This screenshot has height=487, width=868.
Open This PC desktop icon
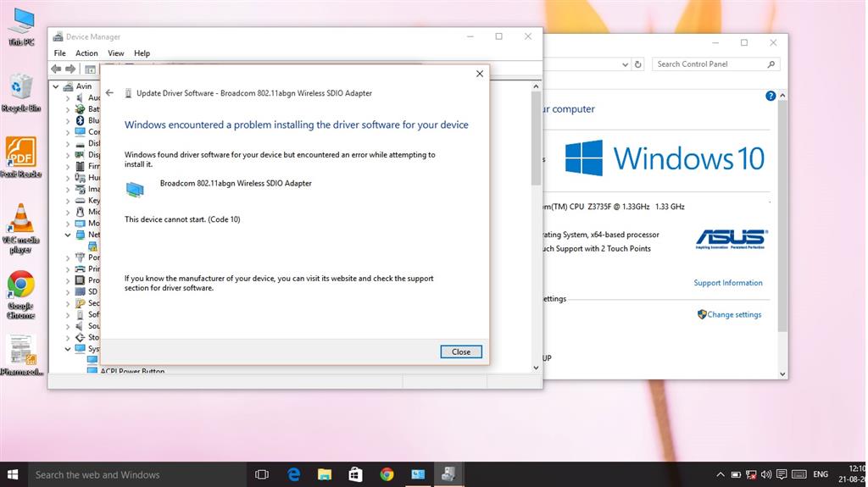click(x=21, y=26)
